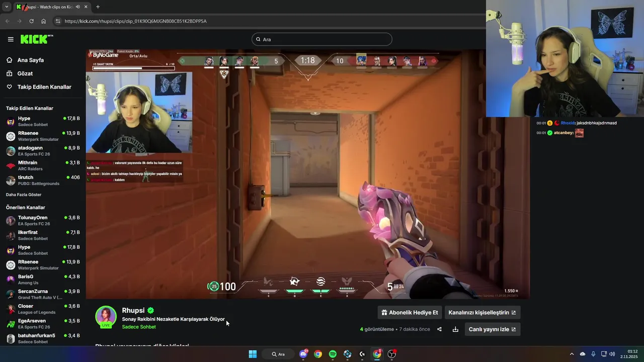Viewport: 644px width, 362px height.
Task: Reload the browser page
Action: pos(31,21)
